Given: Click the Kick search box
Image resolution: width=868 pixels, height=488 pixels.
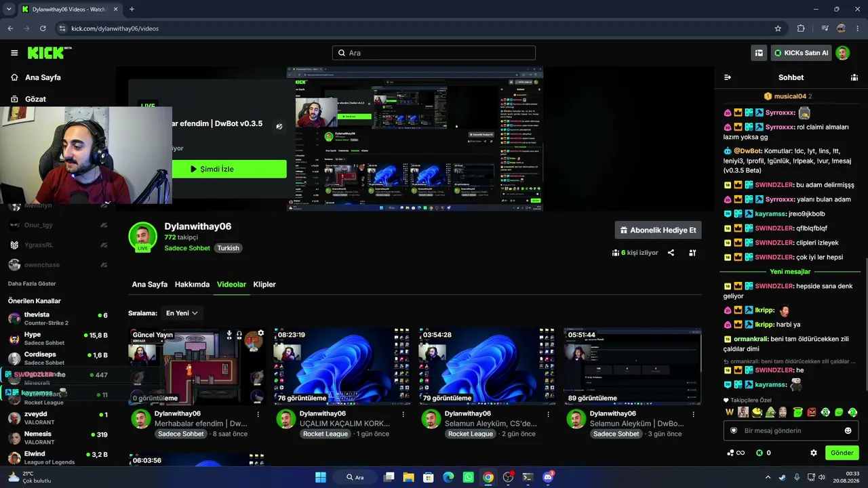Looking at the screenshot, I should click(x=434, y=53).
